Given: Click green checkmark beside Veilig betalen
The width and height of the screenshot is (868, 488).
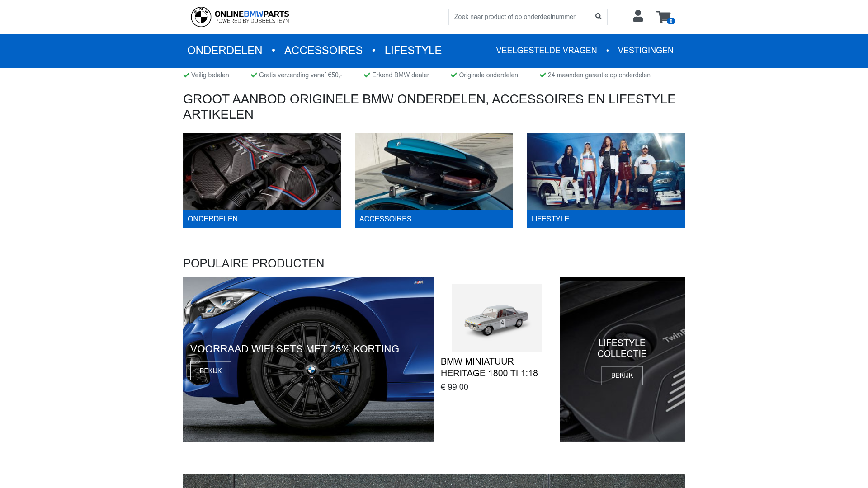Looking at the screenshot, I should (x=186, y=75).
